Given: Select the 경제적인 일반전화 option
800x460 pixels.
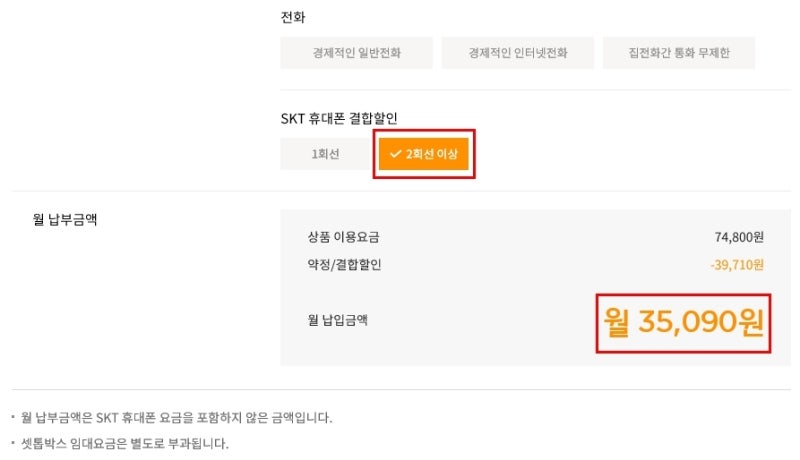Looking at the screenshot, I should point(356,53).
